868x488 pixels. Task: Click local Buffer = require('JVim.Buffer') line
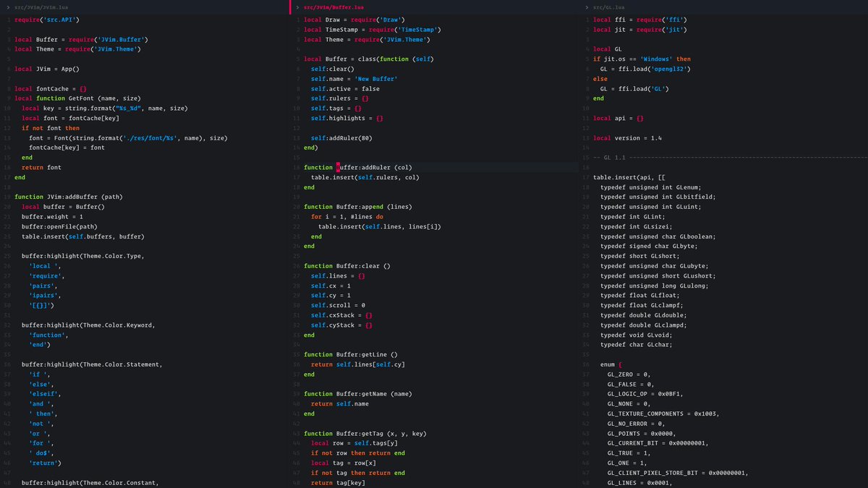(81, 39)
